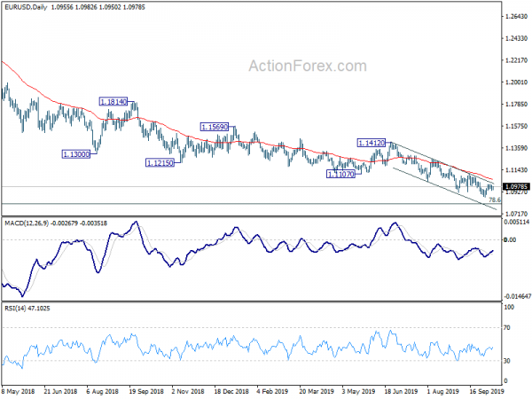Click the 1.11070 low label
Screen dimensions: 532x399
(x=340, y=174)
